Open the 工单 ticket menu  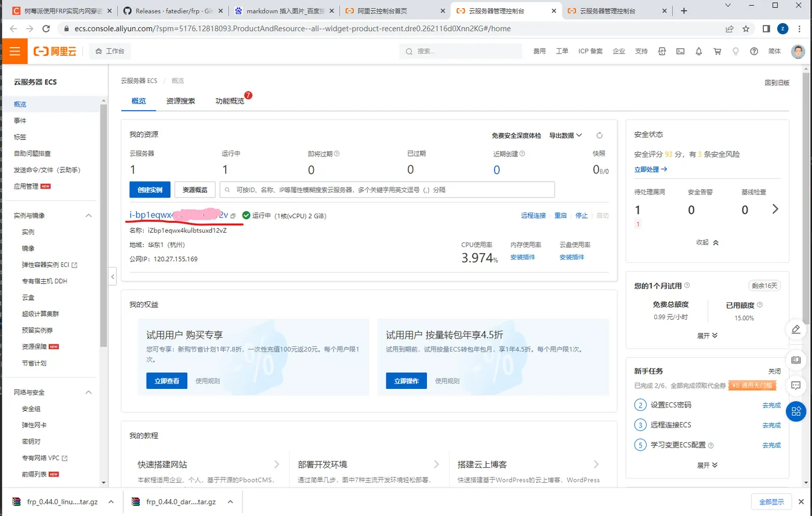point(562,51)
